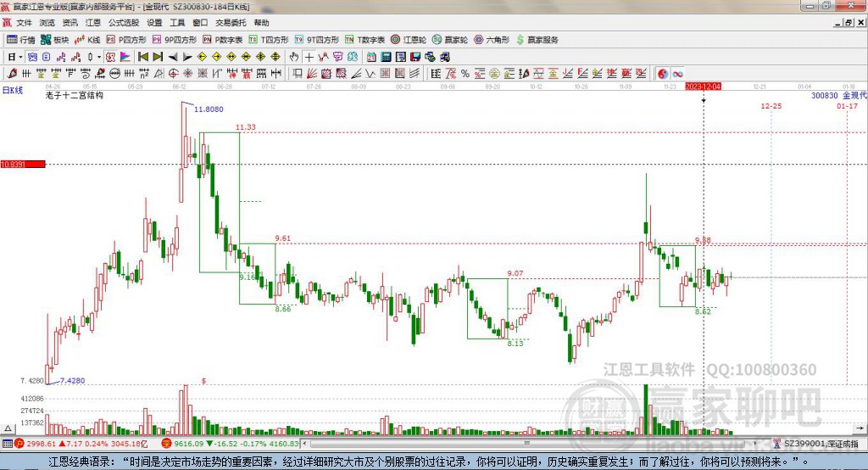Open the 交易委托 menu
This screenshot has width=868, height=470.
point(231,23)
